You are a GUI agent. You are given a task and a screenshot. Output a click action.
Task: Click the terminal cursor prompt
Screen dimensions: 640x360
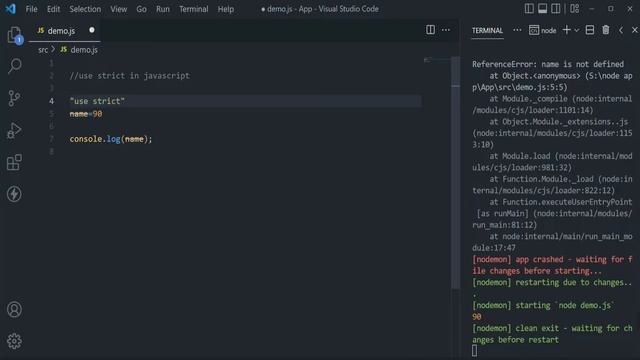(474, 351)
